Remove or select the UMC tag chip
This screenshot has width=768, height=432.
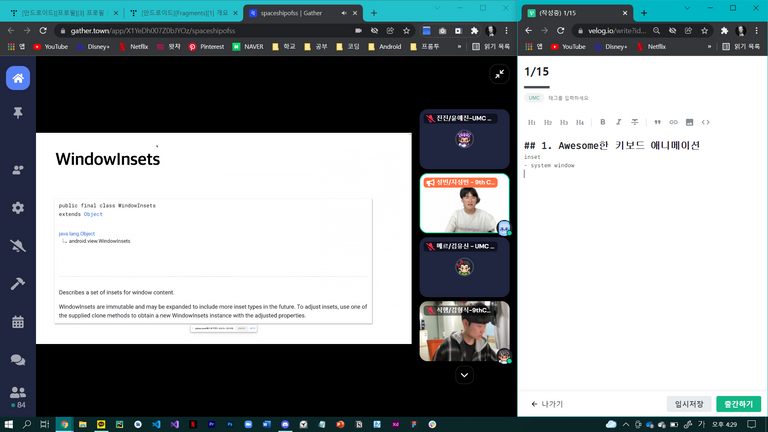pyautogui.click(x=534, y=98)
